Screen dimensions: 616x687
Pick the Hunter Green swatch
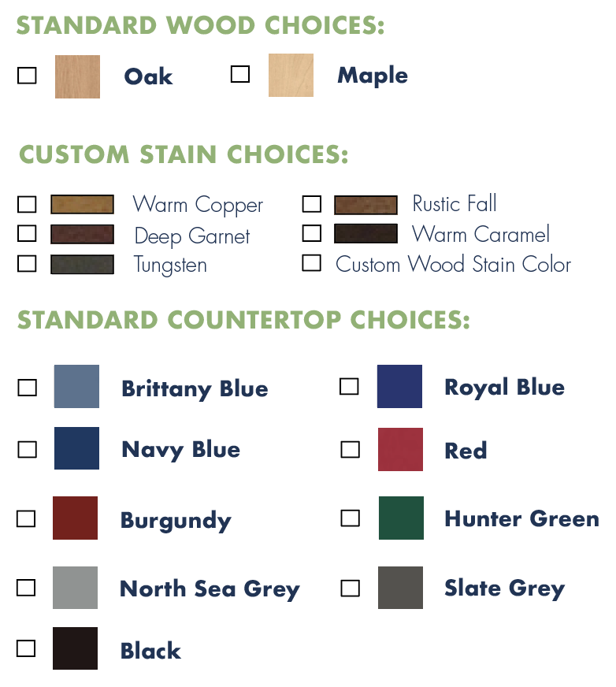coord(401,518)
